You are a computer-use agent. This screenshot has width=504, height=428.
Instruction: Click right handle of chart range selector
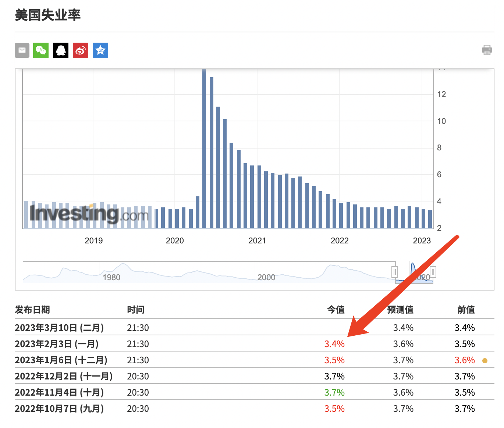(x=433, y=272)
